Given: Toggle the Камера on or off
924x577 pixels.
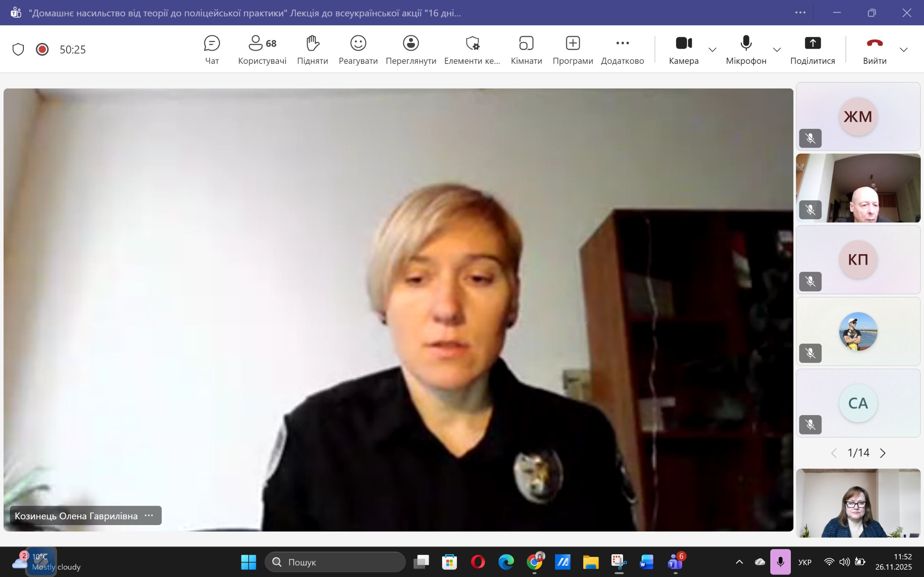Looking at the screenshot, I should 684,50.
